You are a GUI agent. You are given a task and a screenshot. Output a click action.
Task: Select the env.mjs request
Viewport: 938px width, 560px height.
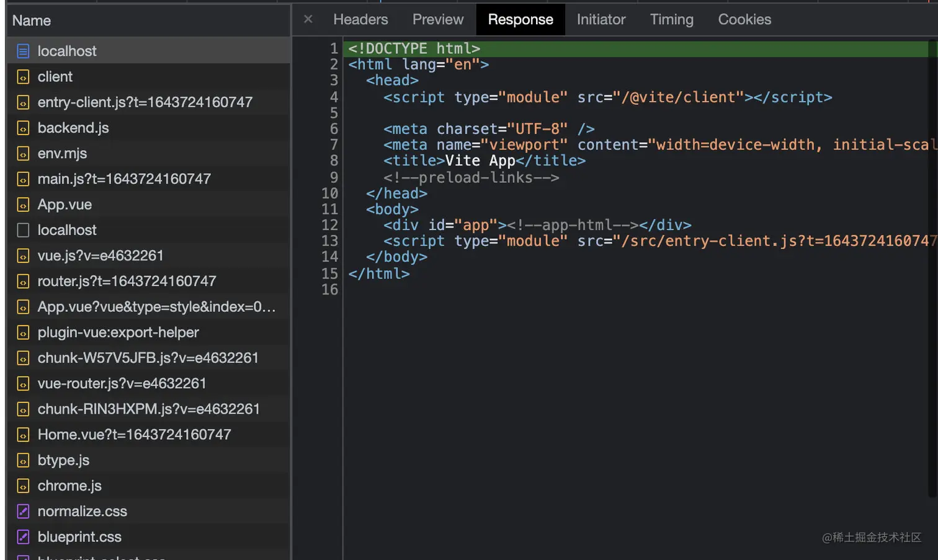148,153
